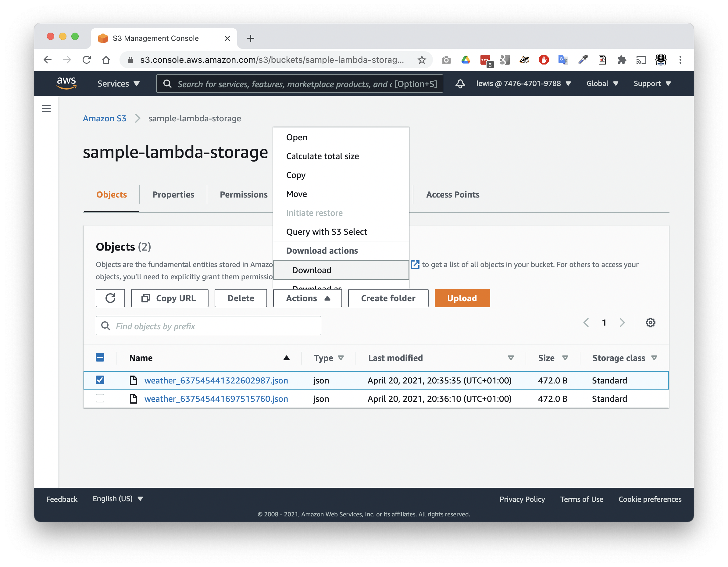Focus the AWS services search box
728x567 pixels.
click(x=299, y=84)
